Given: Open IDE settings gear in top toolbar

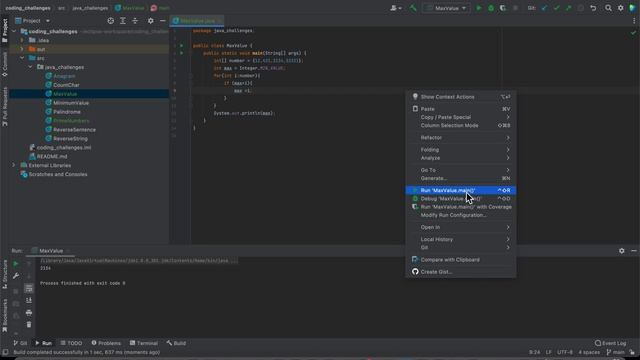Looking at the screenshot, I should 621,8.
